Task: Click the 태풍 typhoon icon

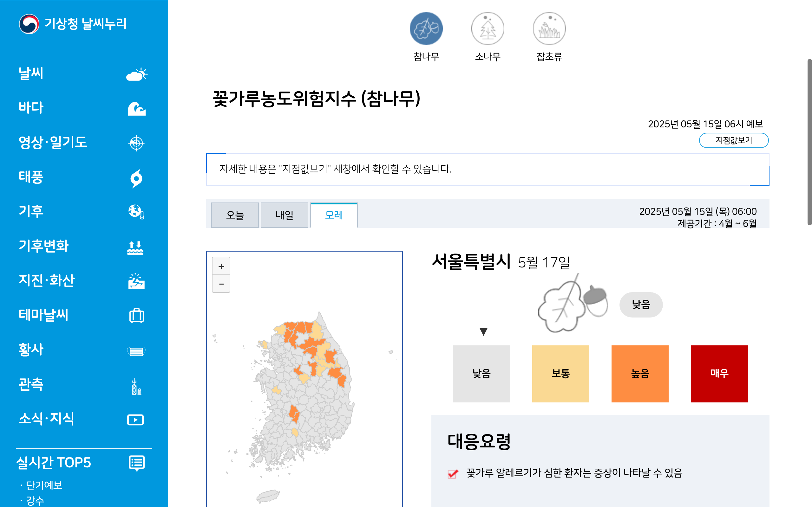Action: tap(137, 178)
